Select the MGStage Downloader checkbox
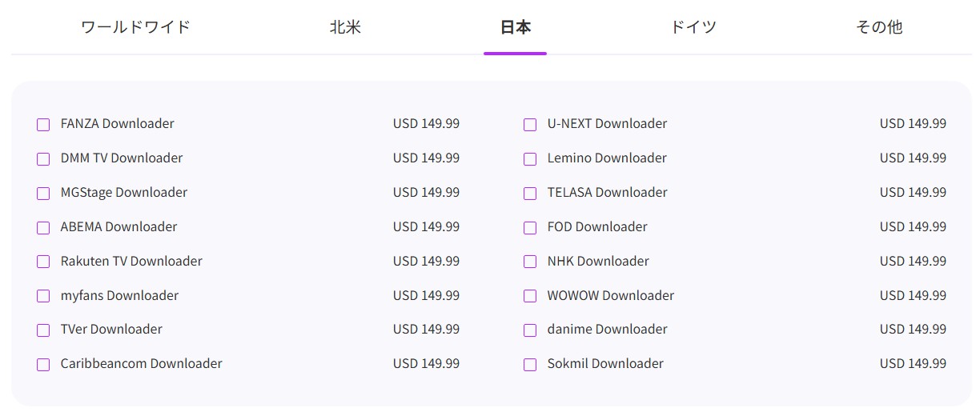This screenshot has height=416, width=980. coord(43,194)
